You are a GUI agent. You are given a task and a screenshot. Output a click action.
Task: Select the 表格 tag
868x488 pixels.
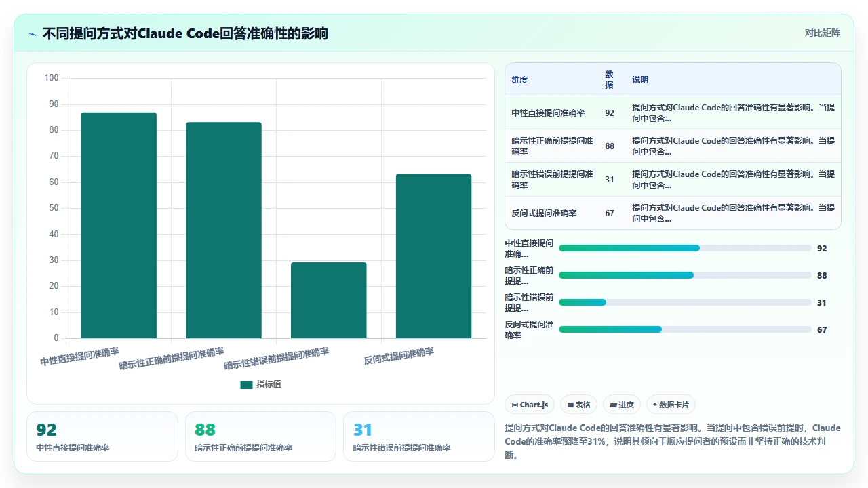coord(579,405)
